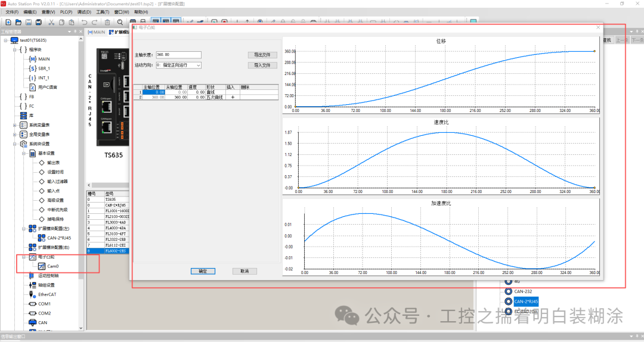Click the 扩展模块配置(右) icon
Screen dimensions: 644x342
[x=32, y=247]
